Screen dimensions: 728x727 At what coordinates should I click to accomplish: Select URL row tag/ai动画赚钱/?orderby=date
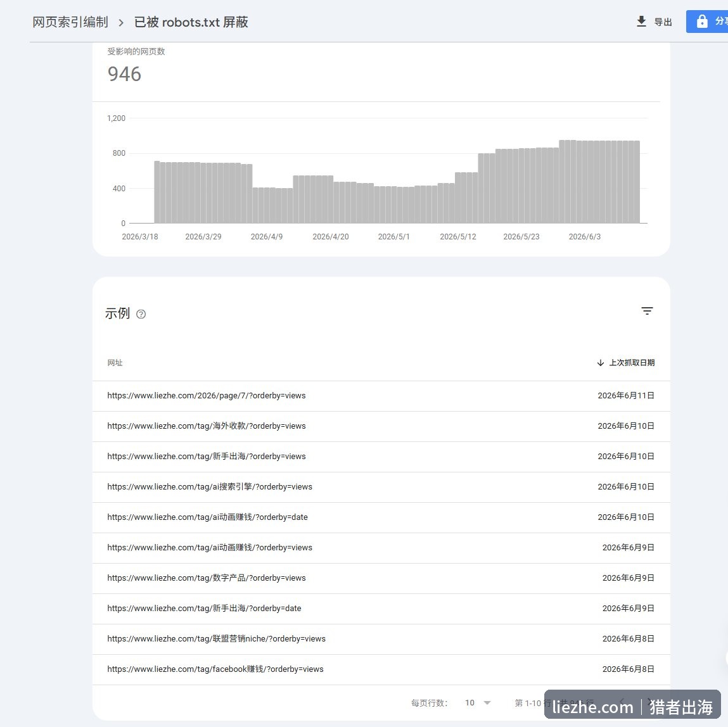[x=381, y=517]
